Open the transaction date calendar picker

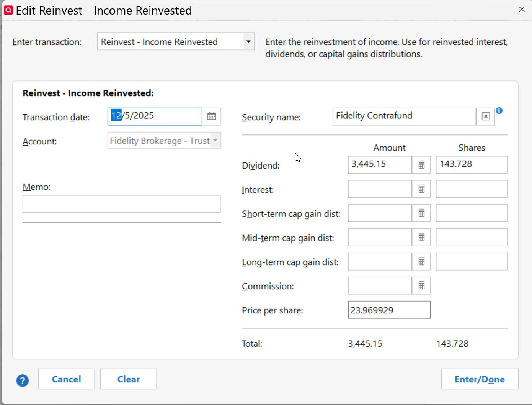(x=212, y=116)
